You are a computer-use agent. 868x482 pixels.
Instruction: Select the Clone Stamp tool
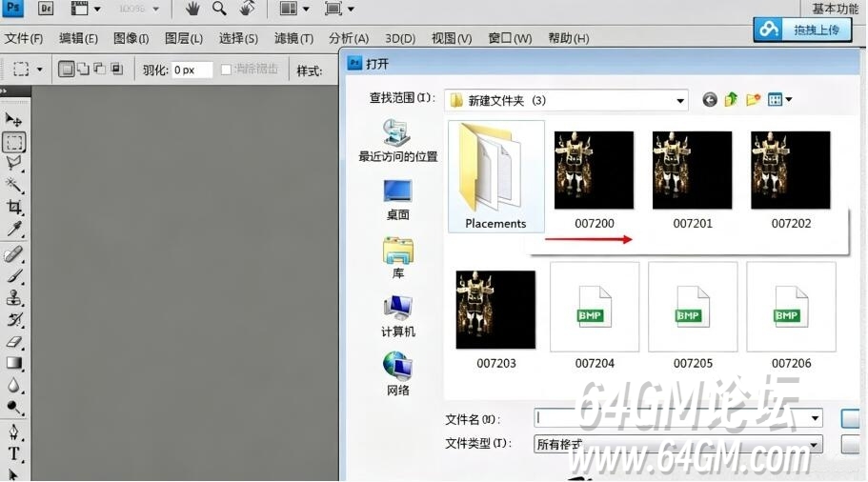(14, 298)
